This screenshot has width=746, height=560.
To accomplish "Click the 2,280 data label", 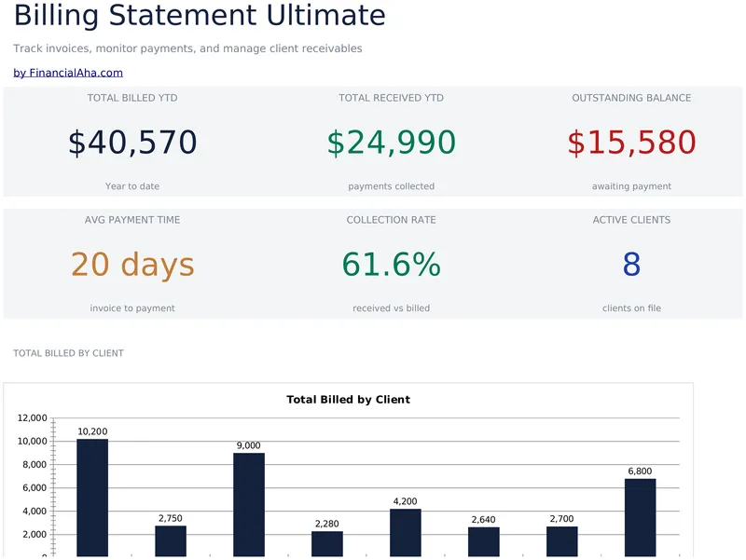I will (x=327, y=524).
